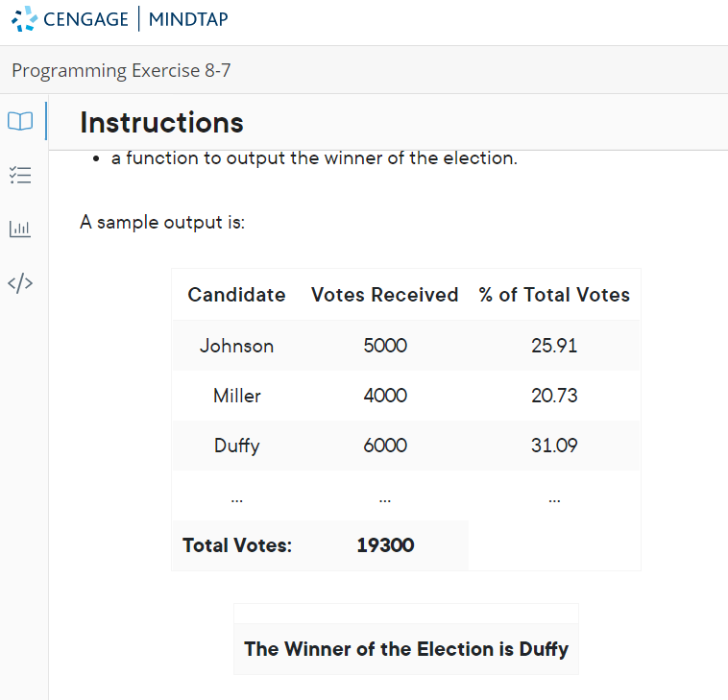728x700 pixels.
Task: Click the 25.91 percentage value
Action: (x=554, y=346)
